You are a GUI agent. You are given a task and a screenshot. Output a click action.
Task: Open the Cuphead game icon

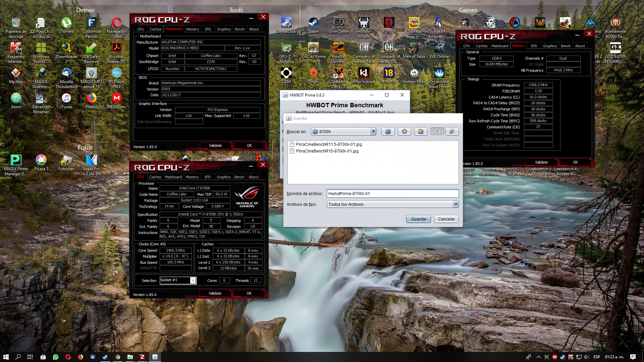(x=414, y=26)
